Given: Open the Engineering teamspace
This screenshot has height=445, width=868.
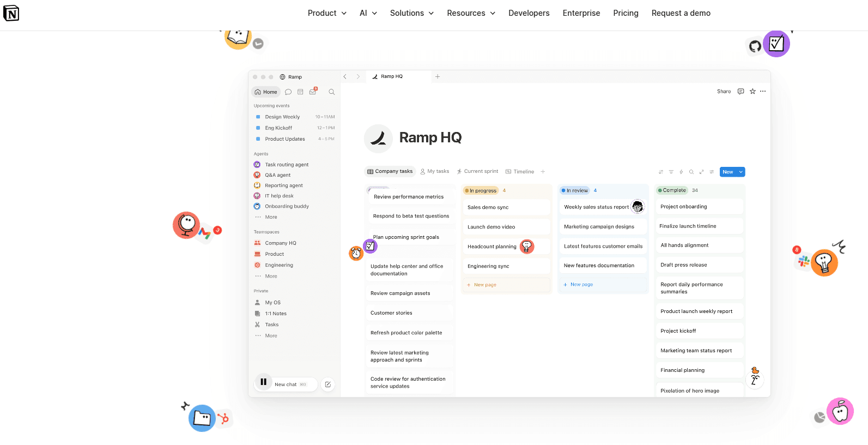Looking at the screenshot, I should (294, 265).
